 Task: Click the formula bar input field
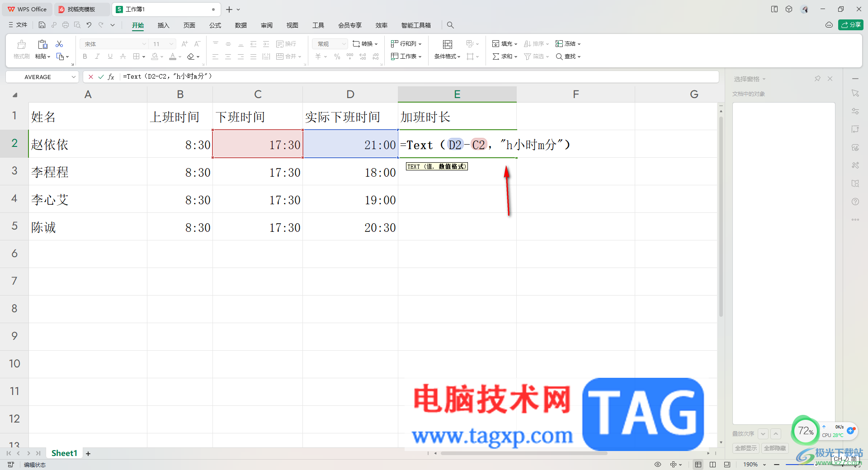[x=420, y=77]
